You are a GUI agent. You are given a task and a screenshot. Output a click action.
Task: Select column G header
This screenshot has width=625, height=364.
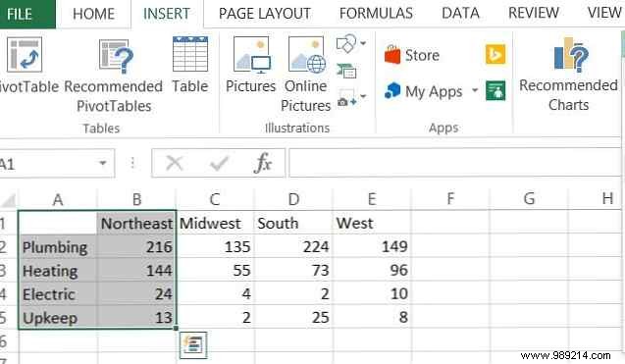point(529,198)
